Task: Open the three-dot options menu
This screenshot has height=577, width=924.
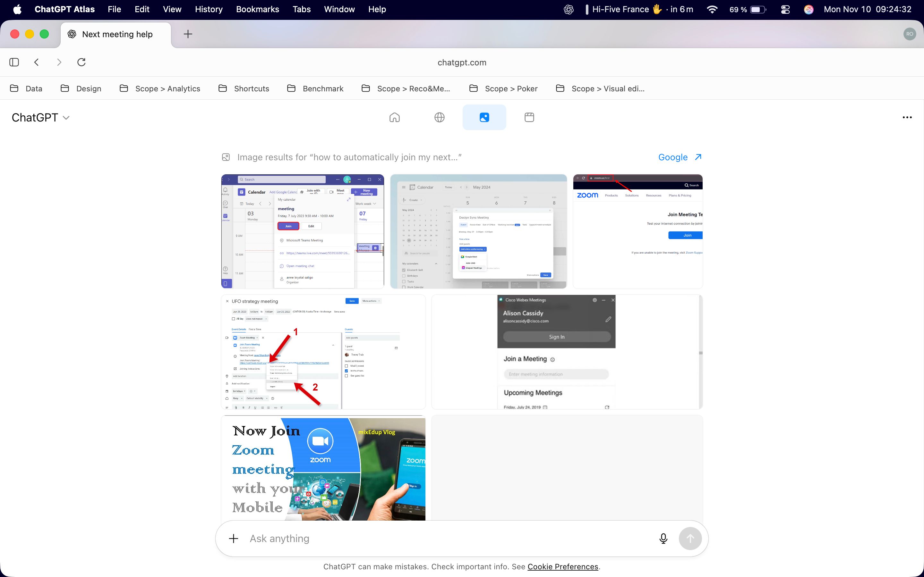Action: pyautogui.click(x=907, y=117)
